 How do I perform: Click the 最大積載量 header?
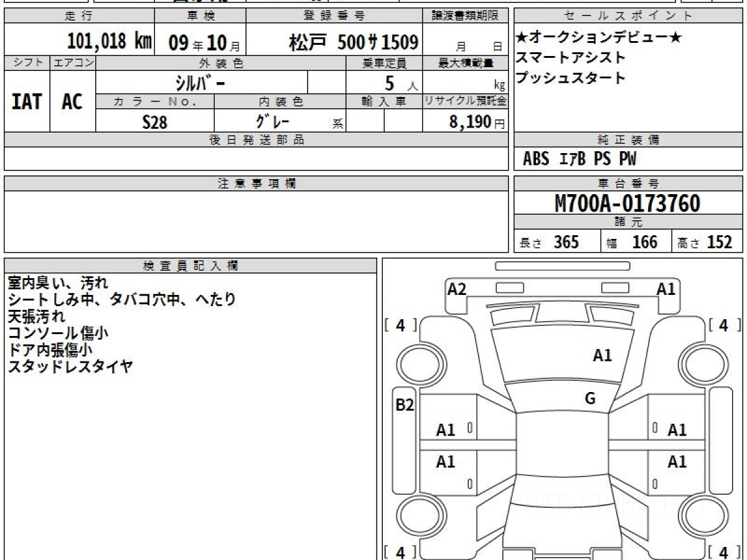[465, 63]
